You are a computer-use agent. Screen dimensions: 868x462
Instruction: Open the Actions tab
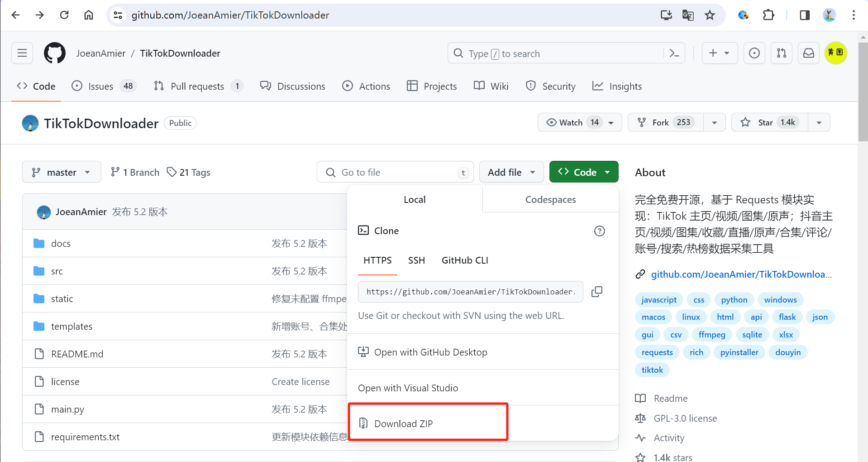tap(366, 86)
